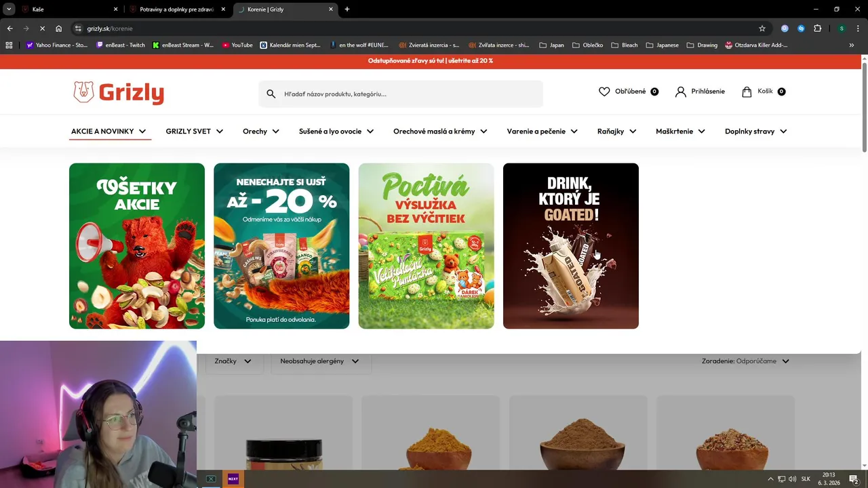Click the Grizly bear logo

pyautogui.click(x=119, y=93)
